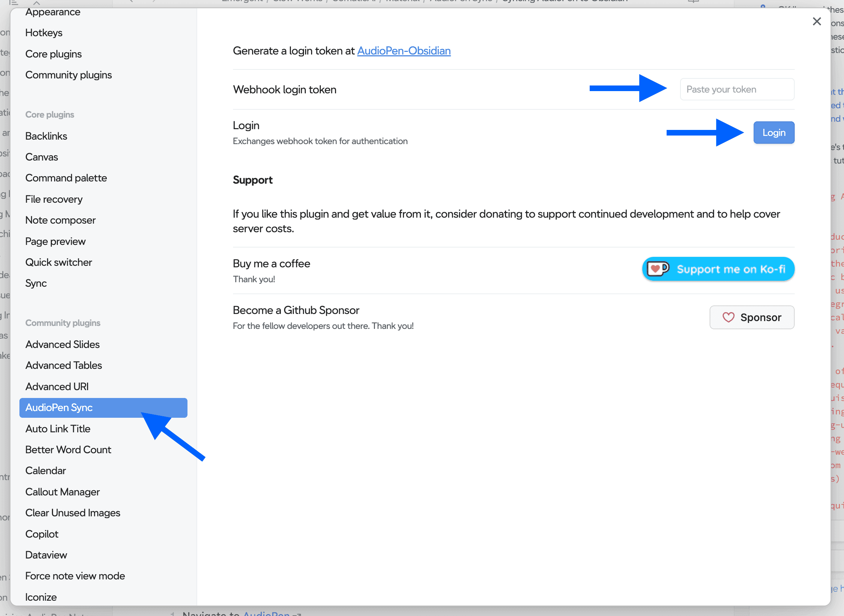Screen dimensions: 844x616
Task: Open the Dataview plugin settings
Action: point(46,555)
